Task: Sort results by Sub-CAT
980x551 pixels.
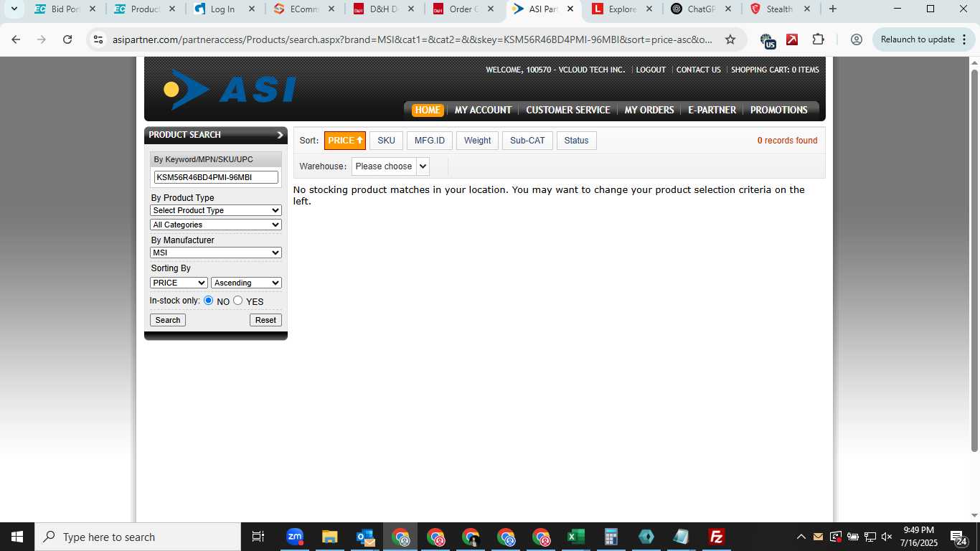Action: coord(527,141)
